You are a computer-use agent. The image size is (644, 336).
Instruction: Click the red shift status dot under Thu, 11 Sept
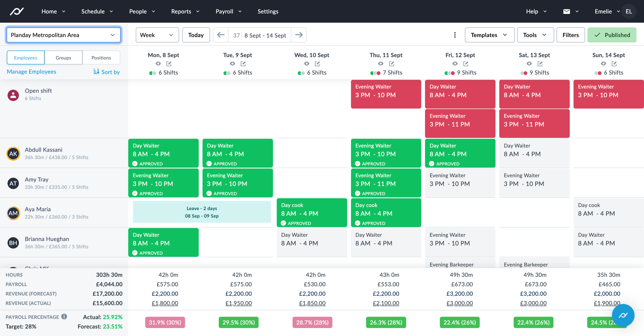378,73
